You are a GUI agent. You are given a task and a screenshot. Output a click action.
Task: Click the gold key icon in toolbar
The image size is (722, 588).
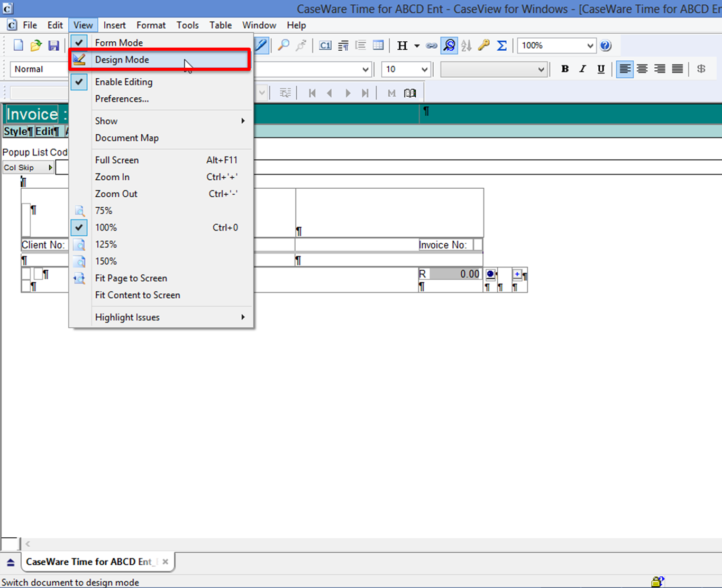484,46
